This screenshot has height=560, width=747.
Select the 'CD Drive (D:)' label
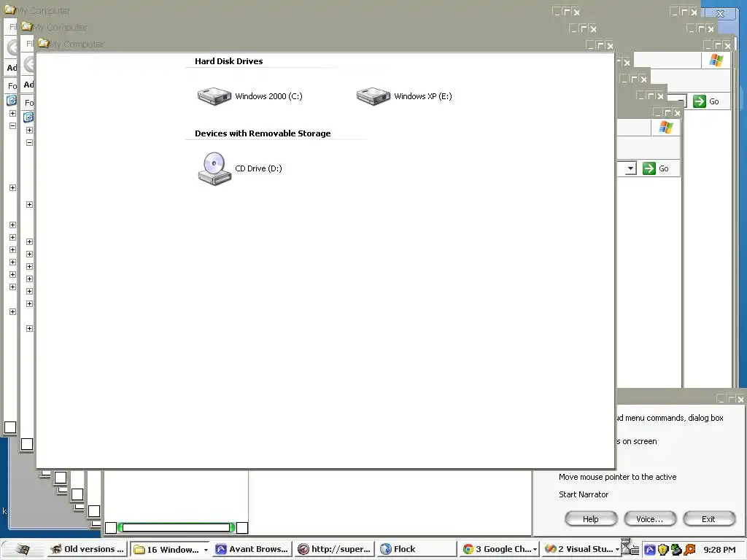point(259,168)
